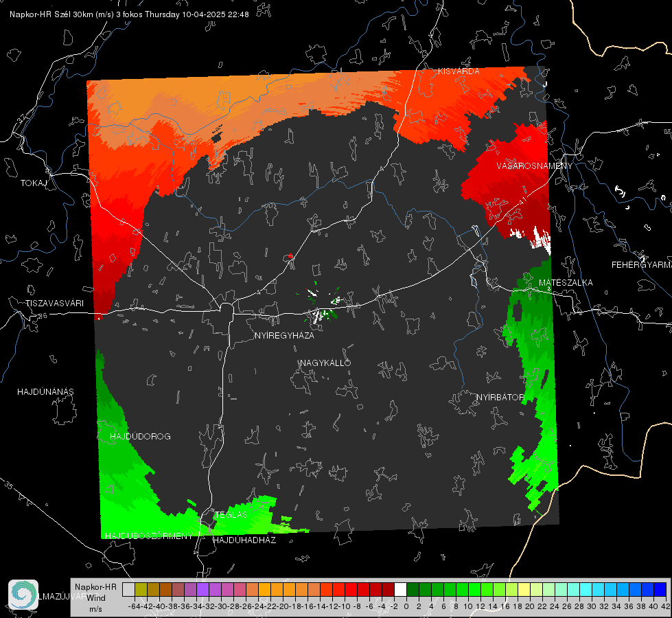Click the 'Wind' label in the legend
The image size is (672, 618).
[x=96, y=598]
